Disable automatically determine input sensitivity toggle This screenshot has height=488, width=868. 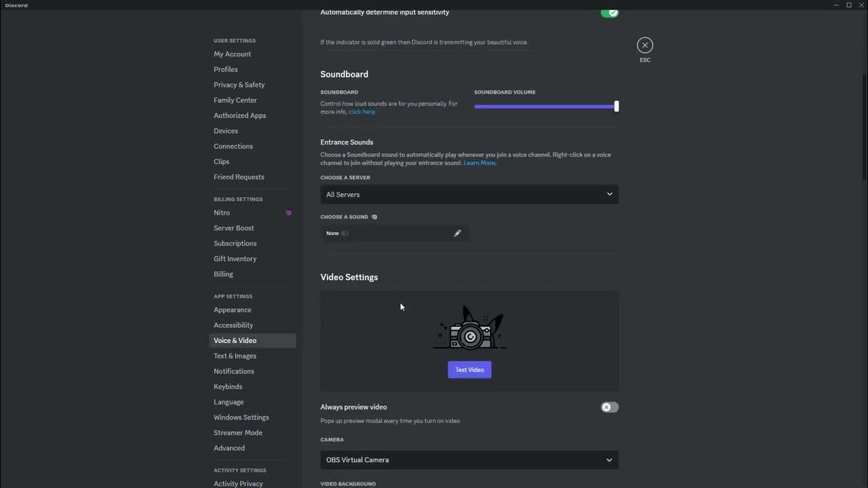(x=609, y=12)
